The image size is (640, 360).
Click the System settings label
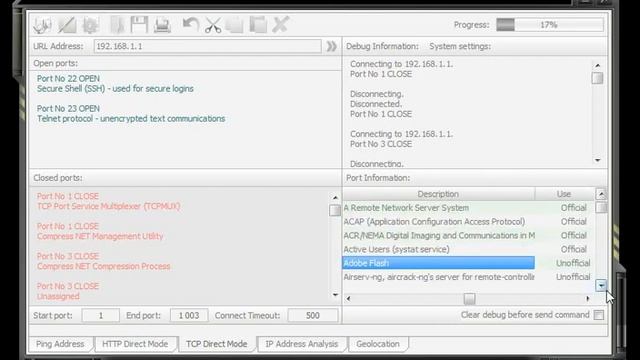pos(460,47)
